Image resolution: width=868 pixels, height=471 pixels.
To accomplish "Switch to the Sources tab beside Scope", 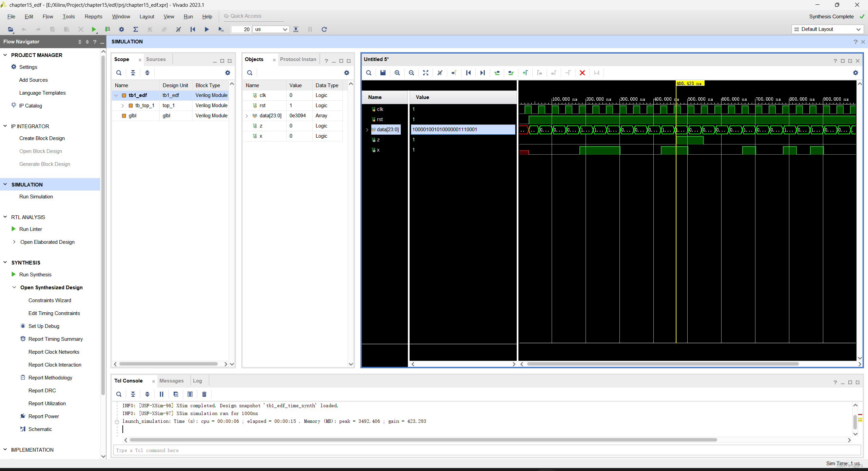I will pyautogui.click(x=156, y=59).
